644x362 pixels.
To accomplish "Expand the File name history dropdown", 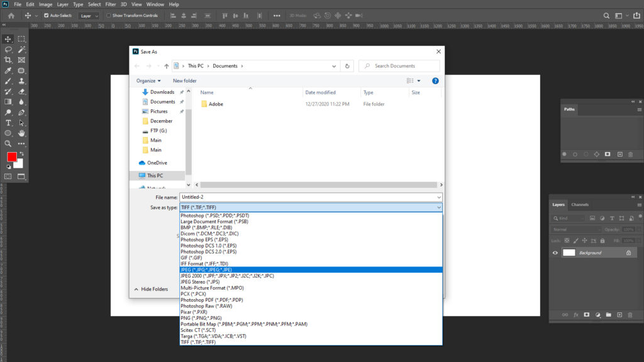I will pos(438,197).
